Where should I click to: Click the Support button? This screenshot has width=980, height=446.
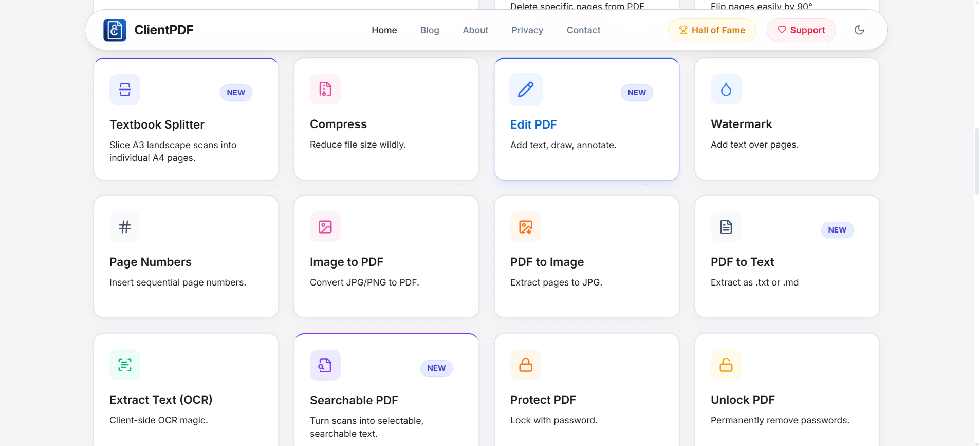point(801,30)
